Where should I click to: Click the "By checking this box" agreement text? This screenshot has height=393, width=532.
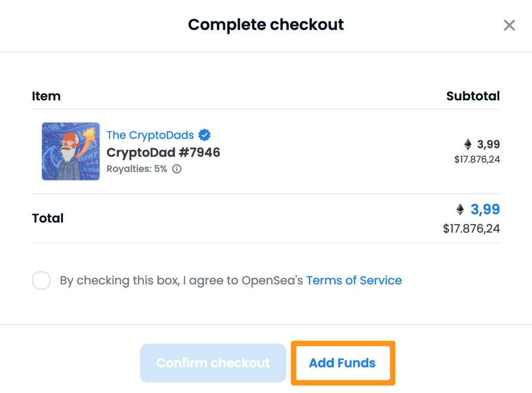(x=182, y=281)
